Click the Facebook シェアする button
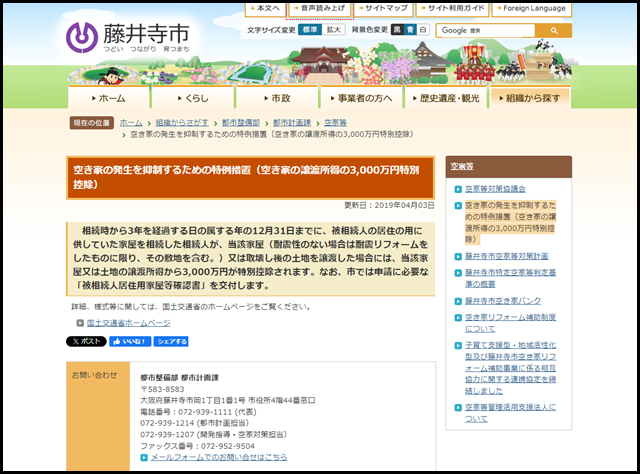640x474 pixels. pos(171,341)
